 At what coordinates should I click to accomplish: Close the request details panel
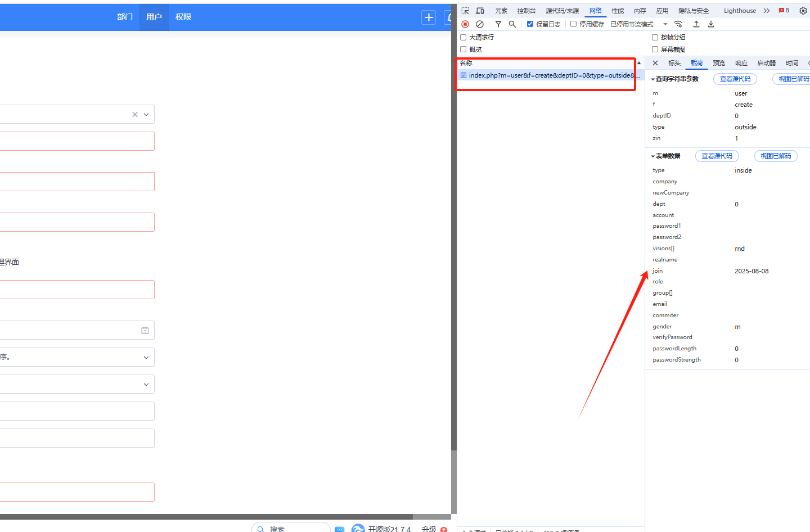click(655, 63)
